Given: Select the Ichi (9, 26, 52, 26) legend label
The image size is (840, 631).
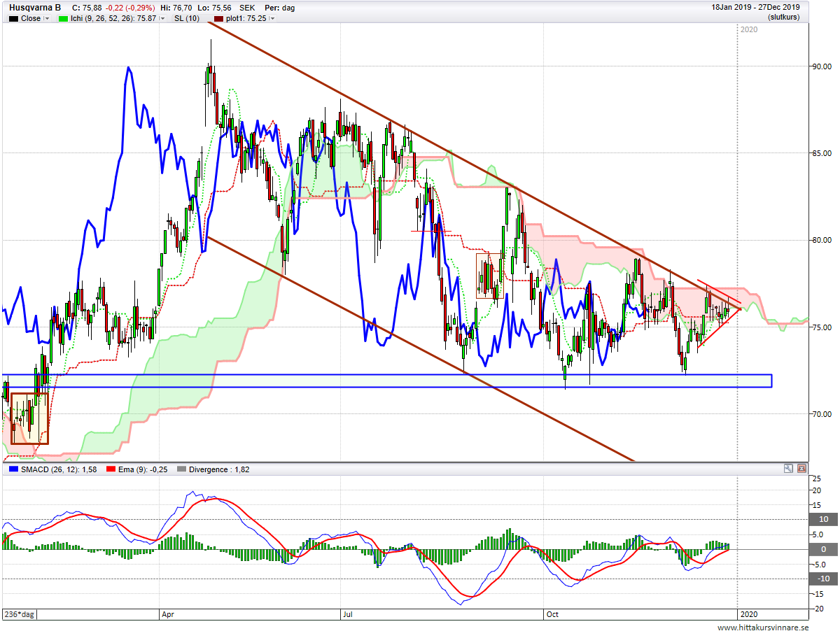Looking at the screenshot, I should pyautogui.click(x=112, y=19).
